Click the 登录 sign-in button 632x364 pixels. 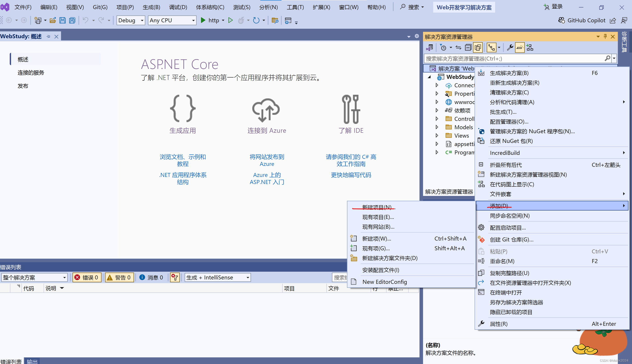(x=553, y=7)
